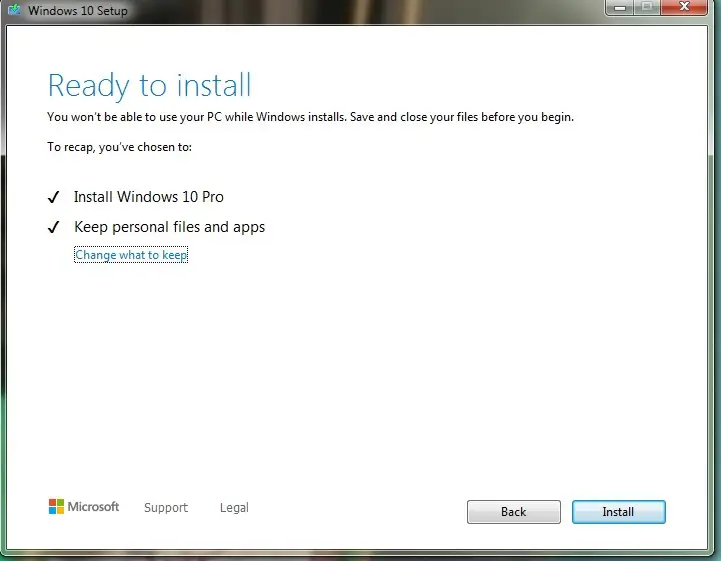
Task: Click the Install button
Action: (x=618, y=512)
